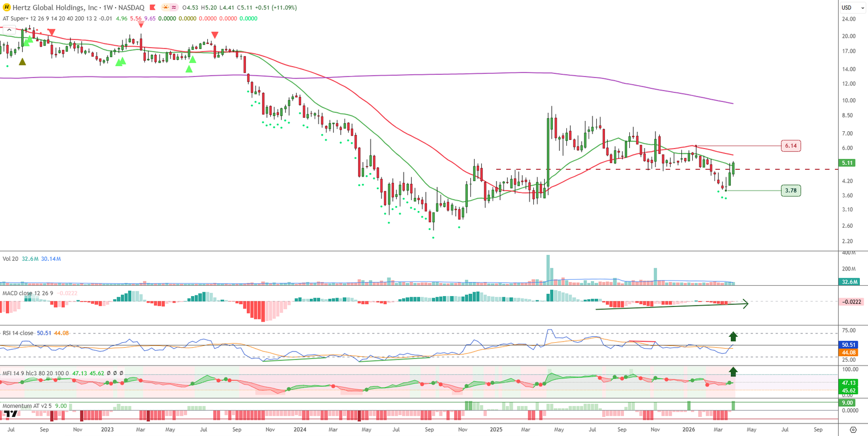Click the orange sun market status icon
Screen dimensions: 868x436
point(165,8)
